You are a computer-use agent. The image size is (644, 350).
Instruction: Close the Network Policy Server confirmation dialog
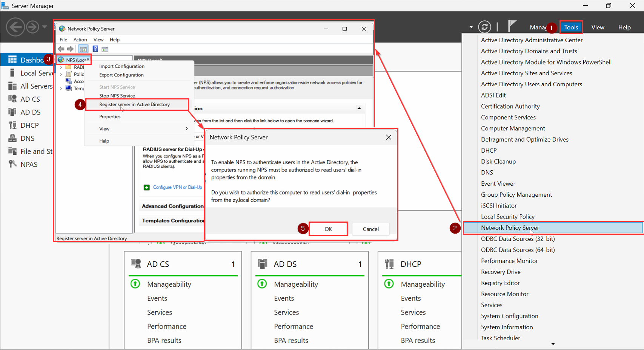389,138
